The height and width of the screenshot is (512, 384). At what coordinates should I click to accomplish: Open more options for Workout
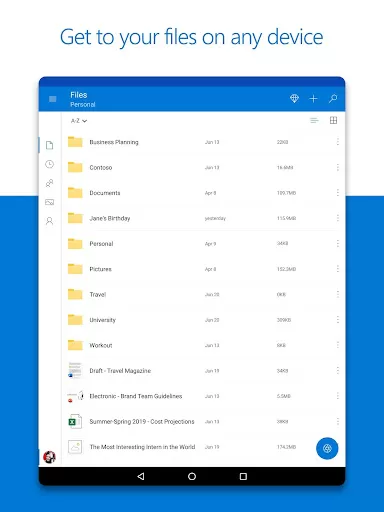coord(338,345)
